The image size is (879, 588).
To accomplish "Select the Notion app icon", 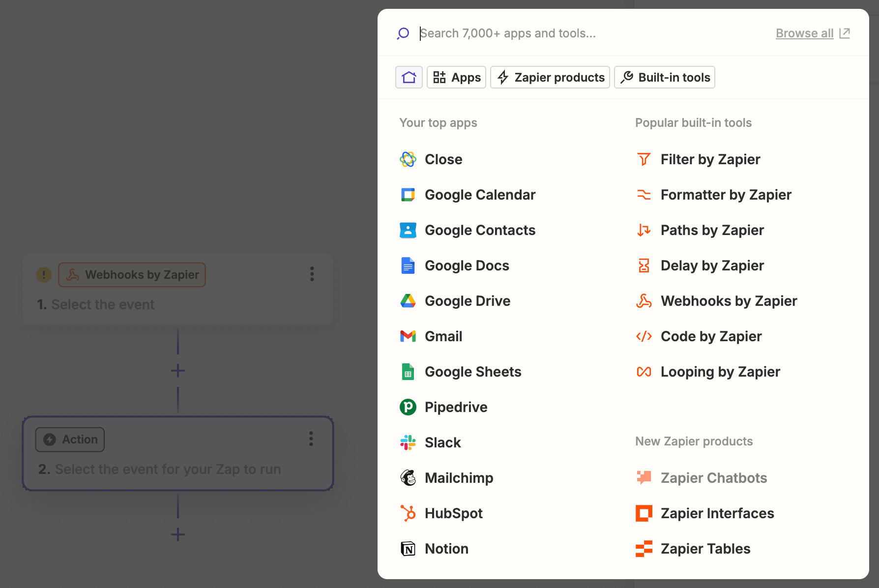I will click(408, 549).
